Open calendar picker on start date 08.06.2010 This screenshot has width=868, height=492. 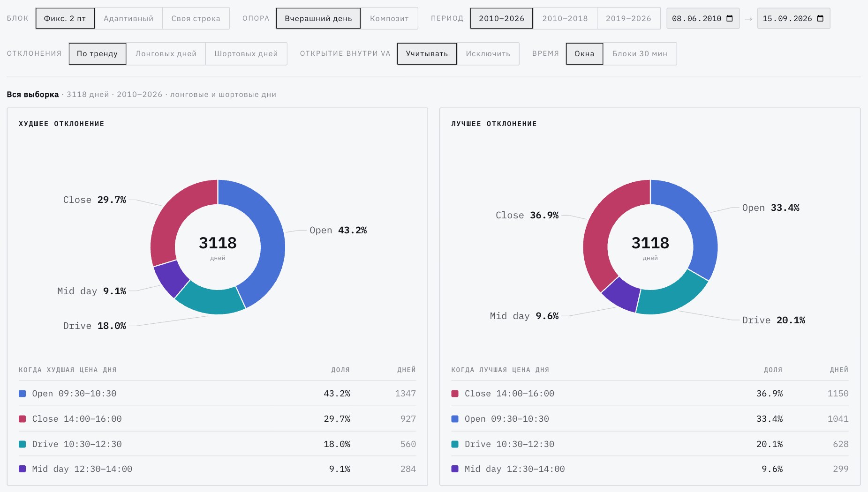(x=729, y=18)
